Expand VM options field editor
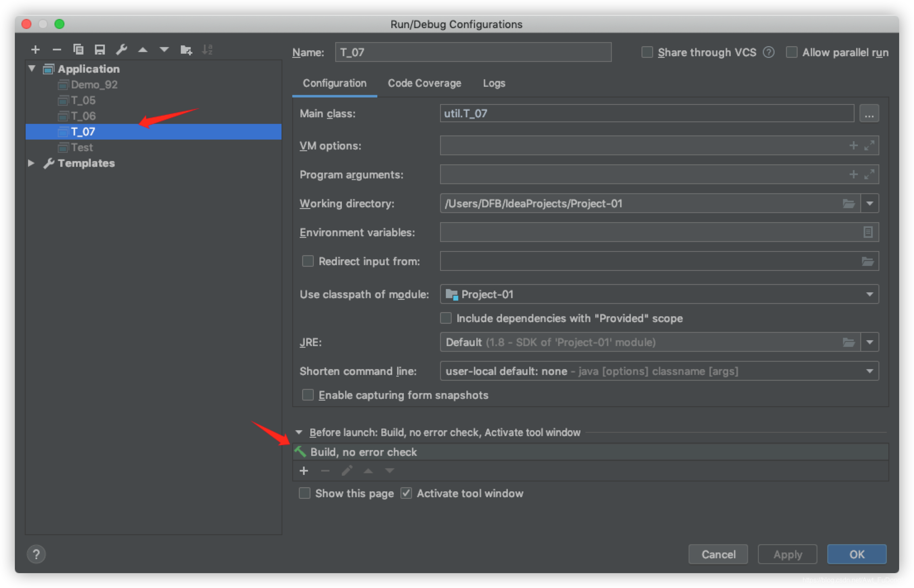Viewport: 914px width, 588px height. click(869, 146)
